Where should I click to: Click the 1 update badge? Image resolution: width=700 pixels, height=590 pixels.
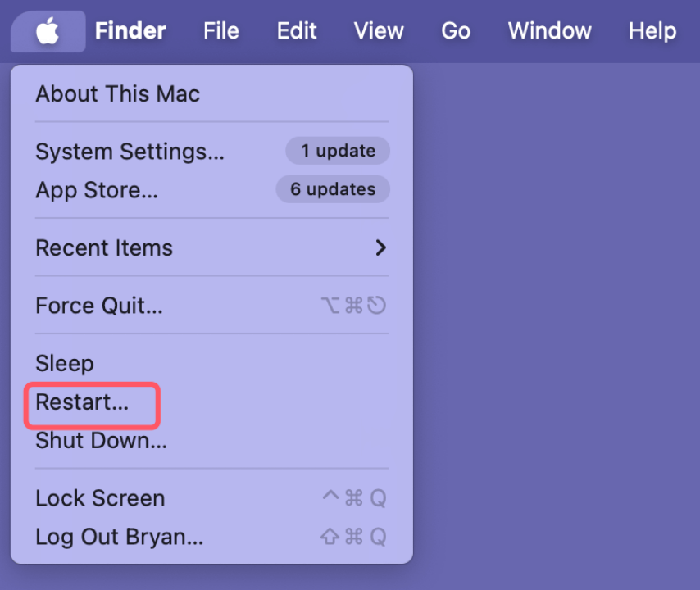point(337,151)
